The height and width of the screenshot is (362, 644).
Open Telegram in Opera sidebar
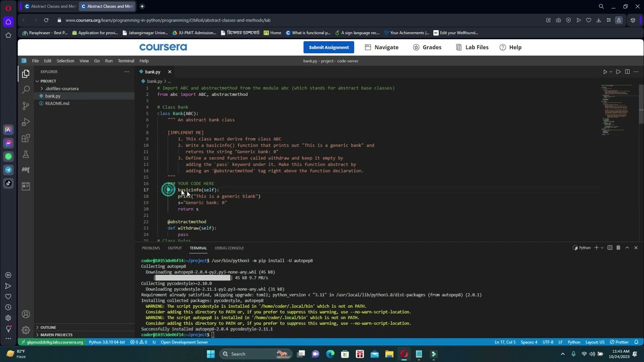tap(8, 170)
